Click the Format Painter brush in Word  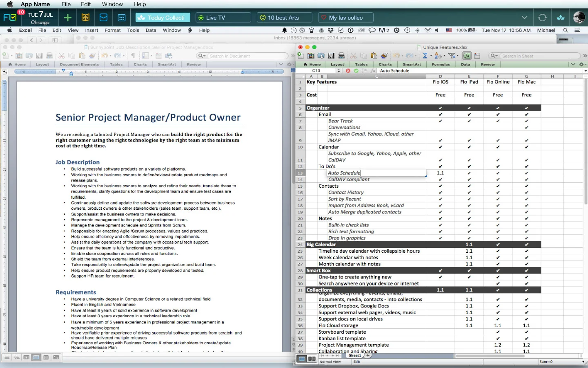pos(92,56)
